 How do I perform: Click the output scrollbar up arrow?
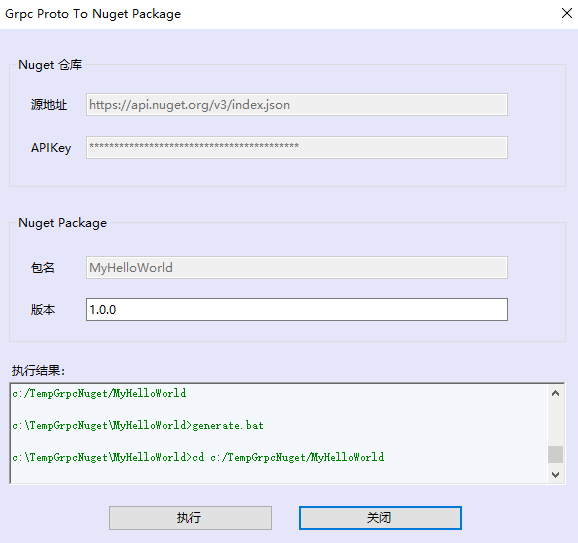[x=556, y=393]
